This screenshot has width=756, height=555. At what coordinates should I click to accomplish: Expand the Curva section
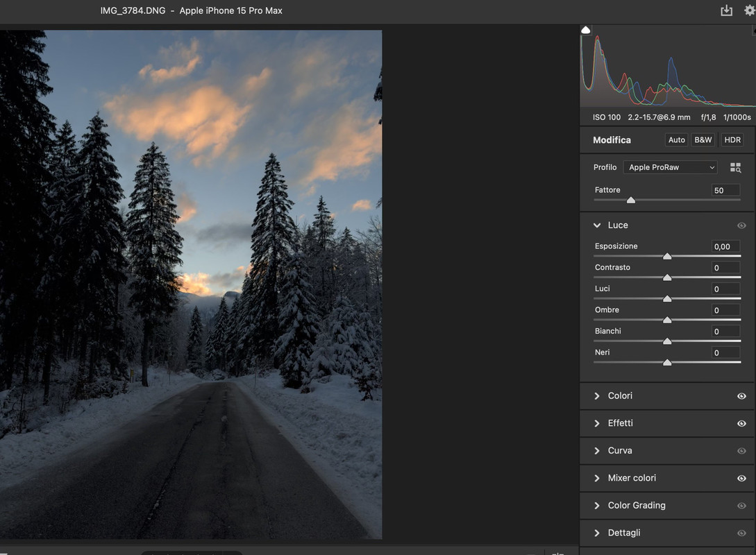click(597, 450)
